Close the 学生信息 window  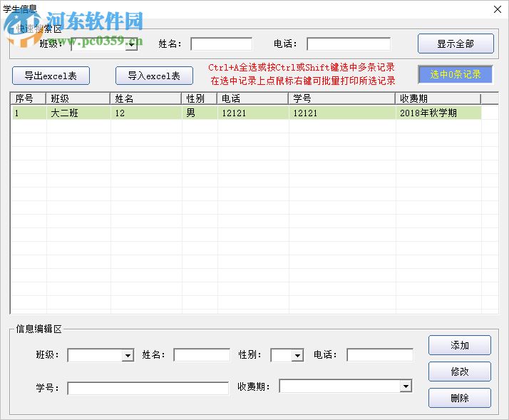498,9
